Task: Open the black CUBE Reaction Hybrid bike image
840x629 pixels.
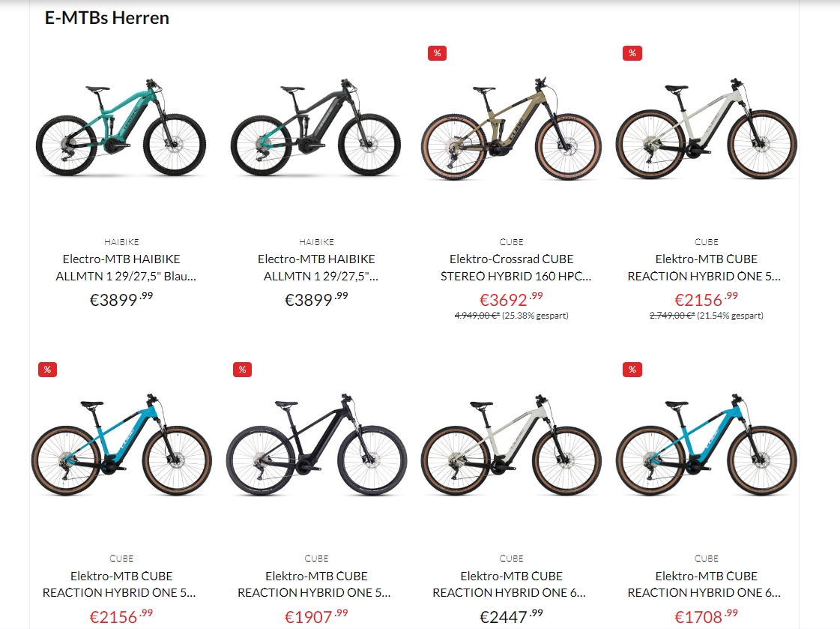Action: [316, 445]
